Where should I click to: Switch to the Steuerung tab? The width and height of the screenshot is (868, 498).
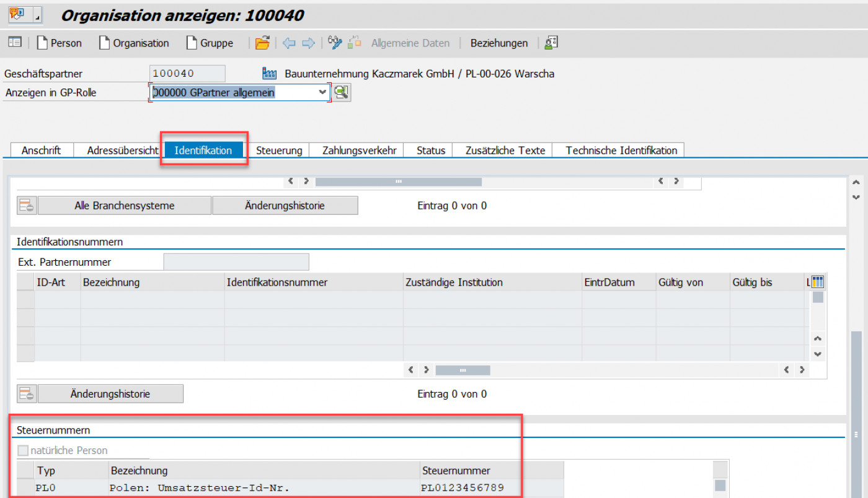point(279,151)
